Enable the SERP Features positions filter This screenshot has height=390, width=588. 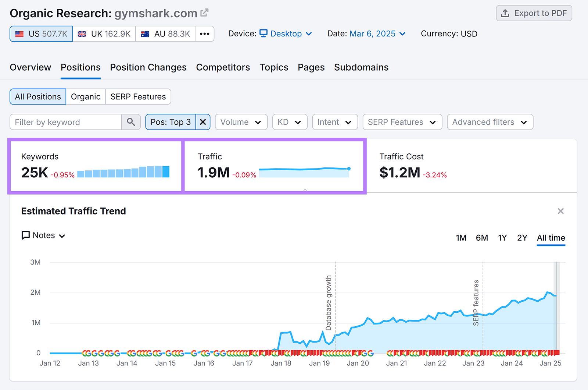pos(138,96)
